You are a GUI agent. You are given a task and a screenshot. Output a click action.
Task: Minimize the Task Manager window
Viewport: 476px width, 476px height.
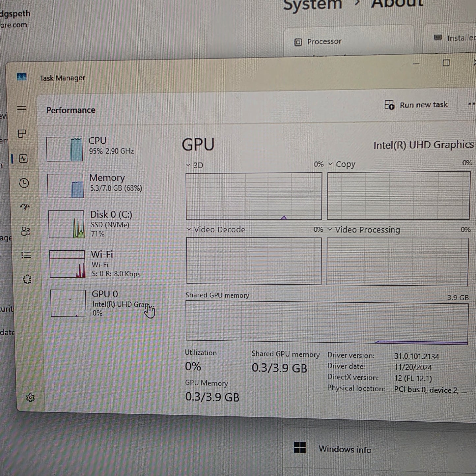coord(416,63)
